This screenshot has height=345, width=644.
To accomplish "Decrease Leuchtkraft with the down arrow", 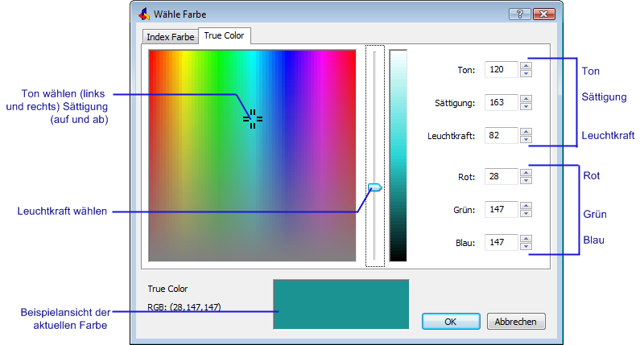I will tap(526, 139).
